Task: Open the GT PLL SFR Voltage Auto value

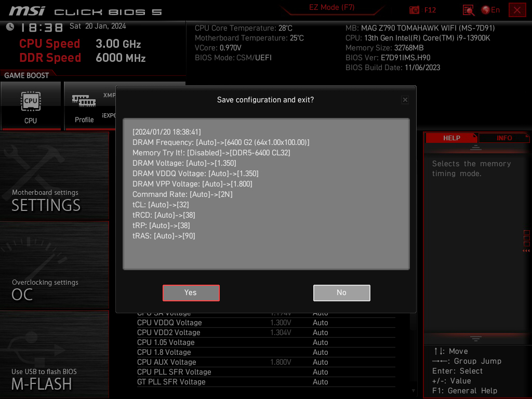Action: (320, 382)
